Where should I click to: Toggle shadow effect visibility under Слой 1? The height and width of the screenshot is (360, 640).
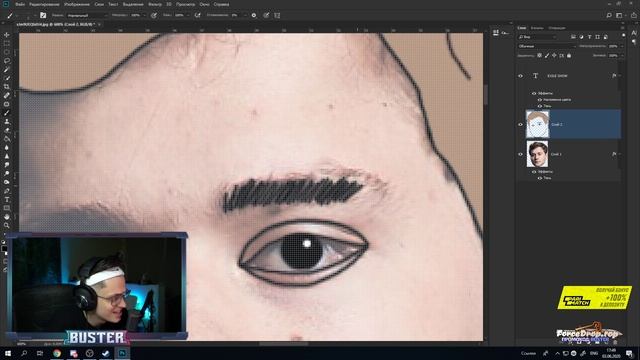coord(540,178)
